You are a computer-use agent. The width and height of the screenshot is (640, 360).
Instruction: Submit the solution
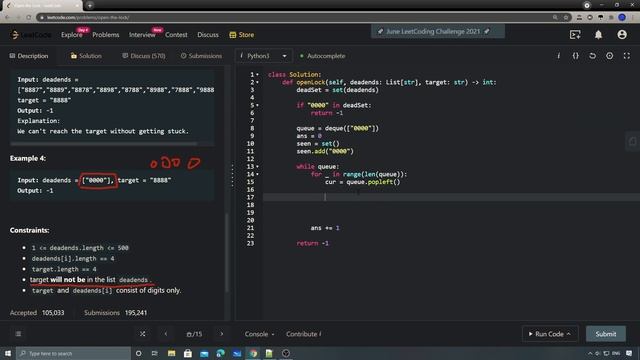click(606, 334)
